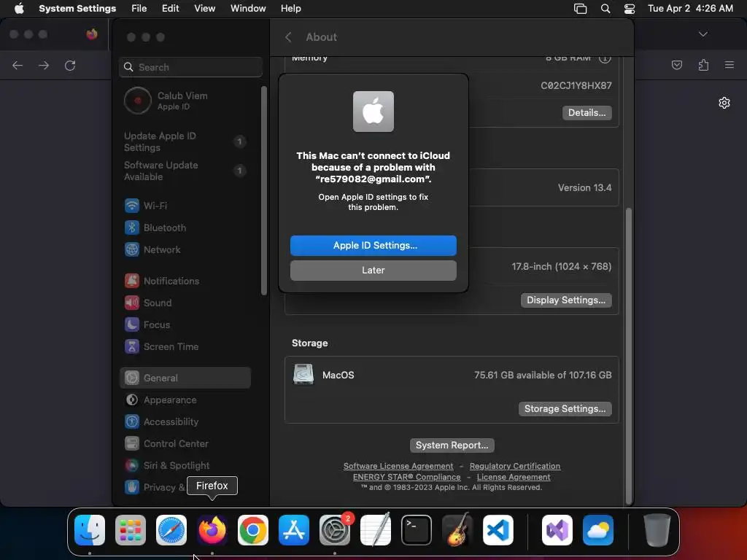Viewport: 747px width, 560px height.
Task: Open Firefox extensions puzzle icon
Action: 703,65
